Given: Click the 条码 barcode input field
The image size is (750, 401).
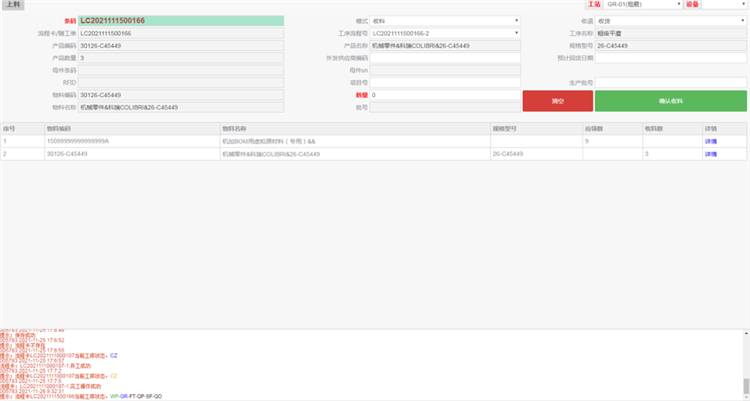Looking at the screenshot, I should tap(166, 20).
